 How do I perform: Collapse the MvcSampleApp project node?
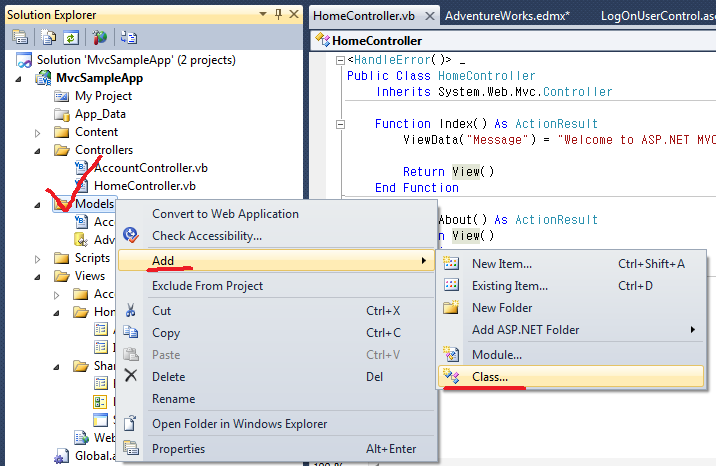click(18, 79)
